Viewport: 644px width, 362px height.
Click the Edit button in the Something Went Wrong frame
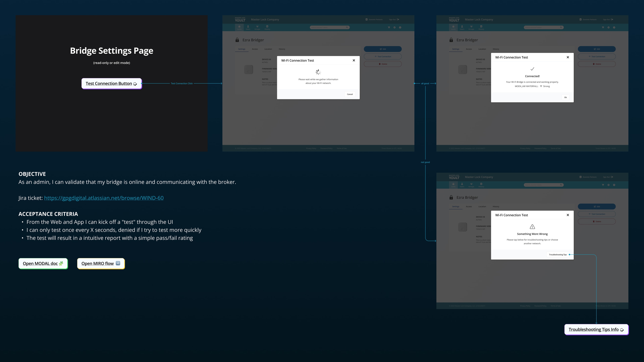click(597, 207)
